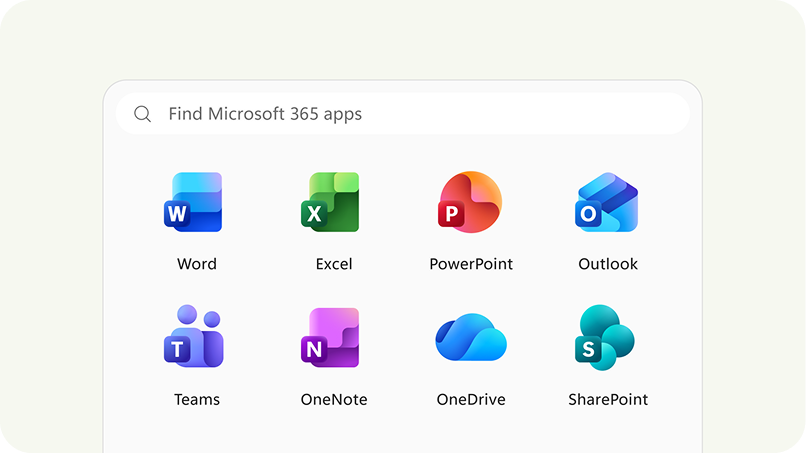806x453 pixels.
Task: Open the Outlook app icon
Action: (607, 202)
